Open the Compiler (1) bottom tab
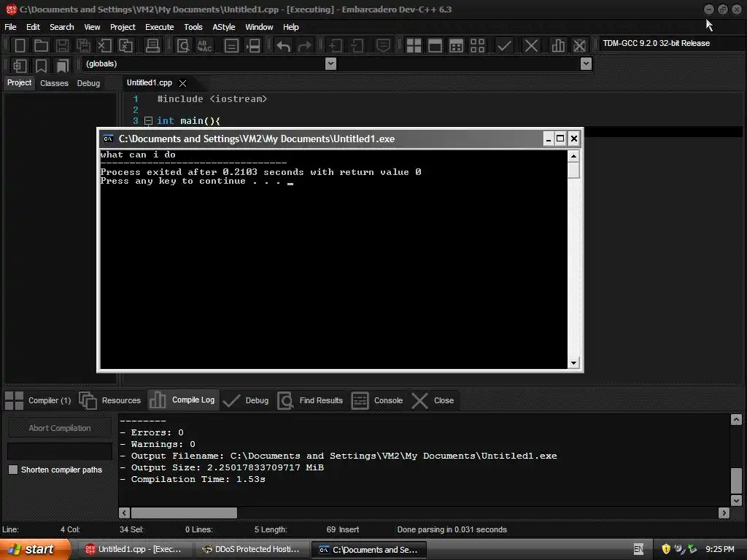This screenshot has height=560, width=747. point(38,400)
